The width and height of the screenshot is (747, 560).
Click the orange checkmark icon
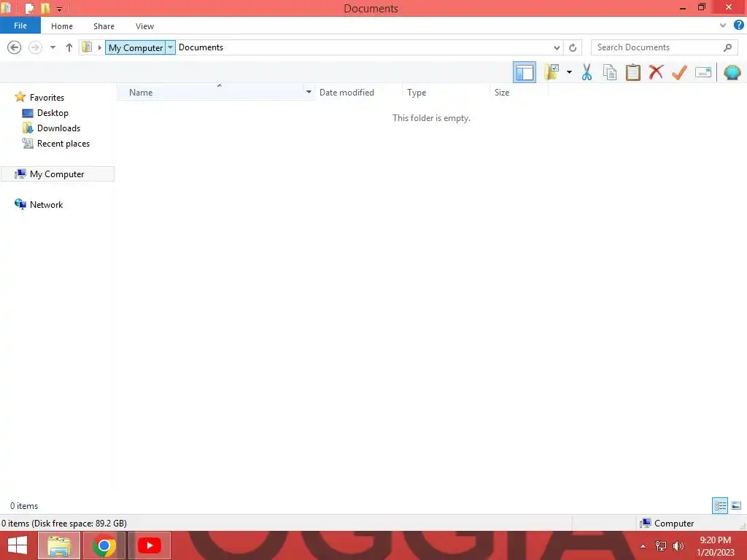point(679,72)
